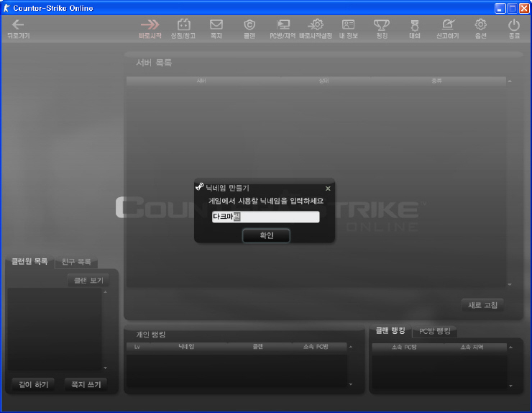Click 개인 랭킹 scroll up arrow
The height and width of the screenshot is (413, 532).
pos(351,347)
